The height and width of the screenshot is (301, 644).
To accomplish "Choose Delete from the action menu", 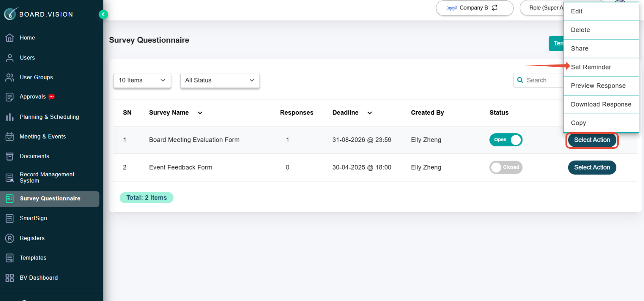I will click(x=601, y=30).
